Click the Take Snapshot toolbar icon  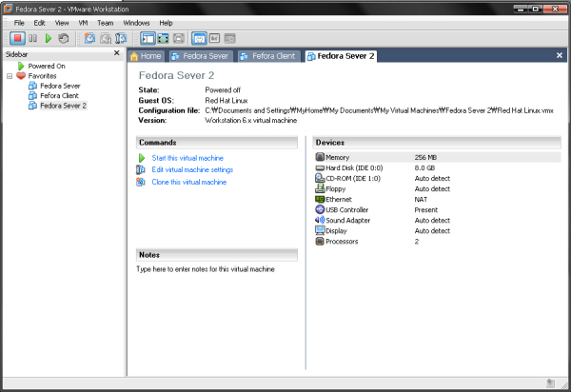tap(89, 38)
